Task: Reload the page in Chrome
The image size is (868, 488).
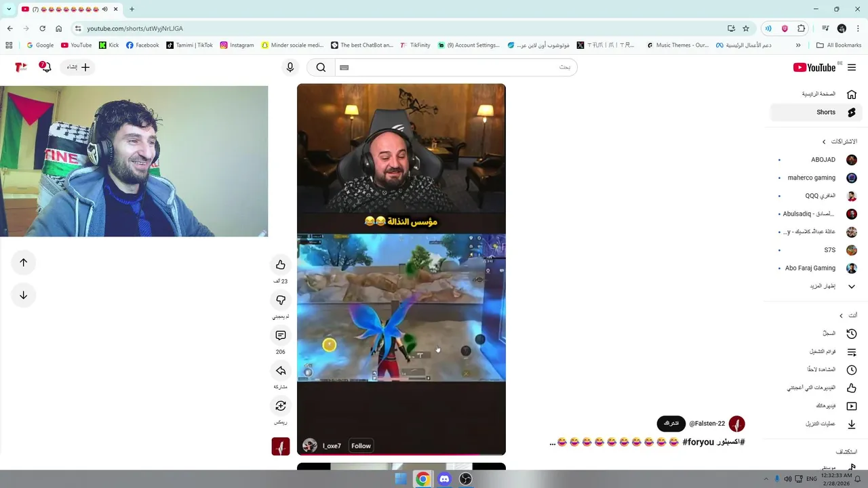Action: pos(42,28)
